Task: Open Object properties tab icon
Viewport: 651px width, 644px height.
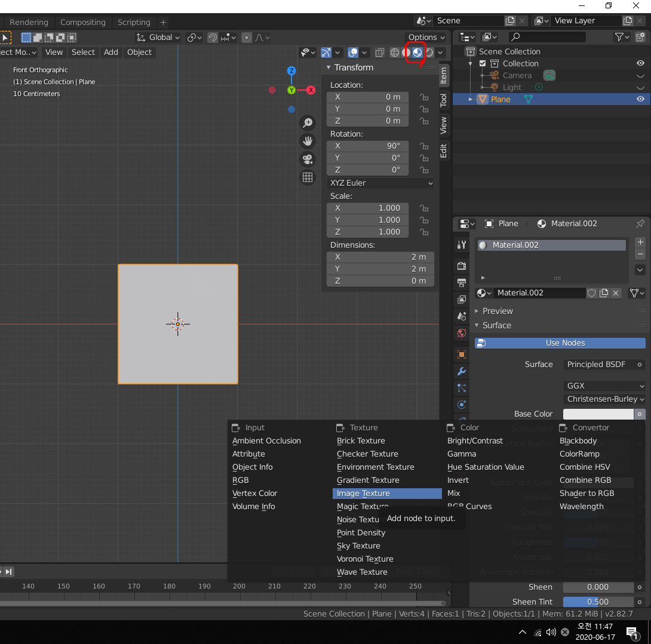Action: [462, 355]
